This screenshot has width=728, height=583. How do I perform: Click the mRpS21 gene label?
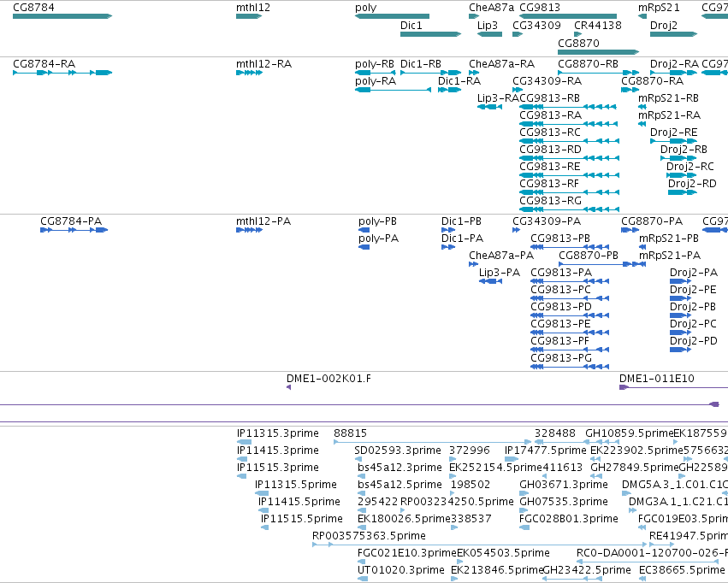[x=659, y=8]
